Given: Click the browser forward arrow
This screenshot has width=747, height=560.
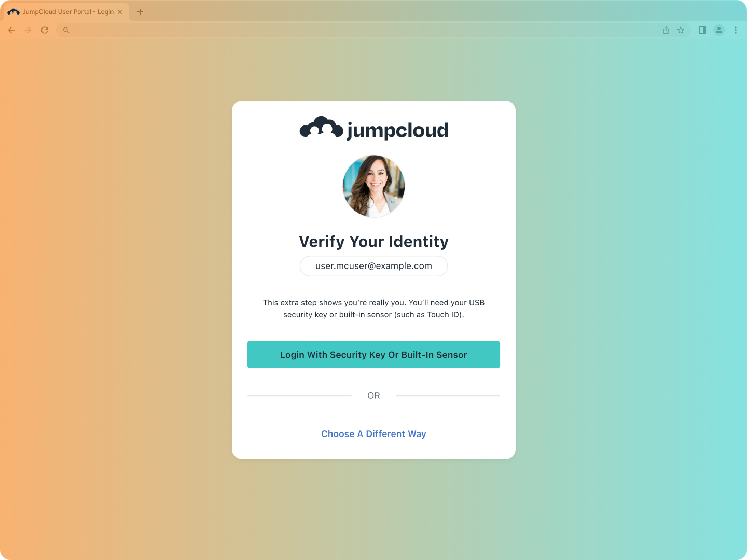Looking at the screenshot, I should click(x=28, y=30).
